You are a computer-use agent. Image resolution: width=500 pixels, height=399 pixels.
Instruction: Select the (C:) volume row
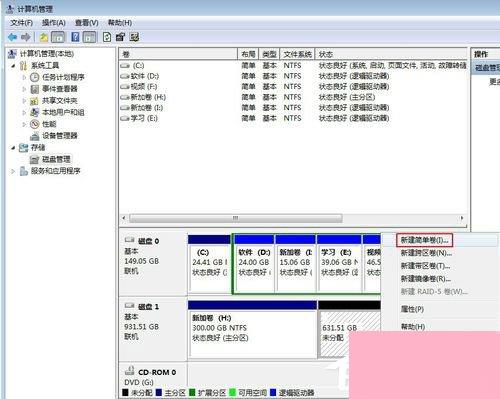[293, 66]
